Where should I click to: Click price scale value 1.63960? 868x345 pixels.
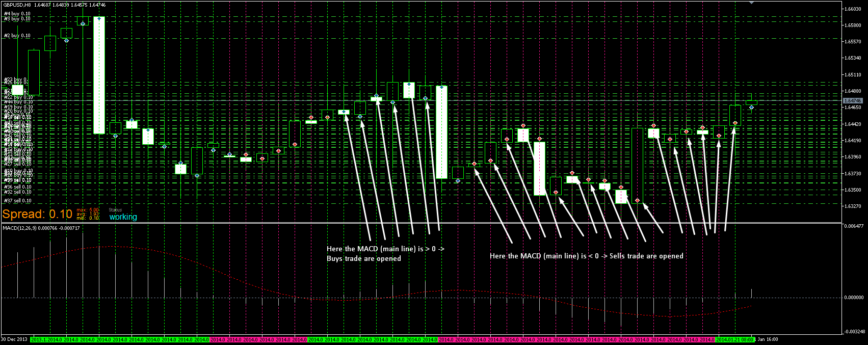pyautogui.click(x=853, y=156)
